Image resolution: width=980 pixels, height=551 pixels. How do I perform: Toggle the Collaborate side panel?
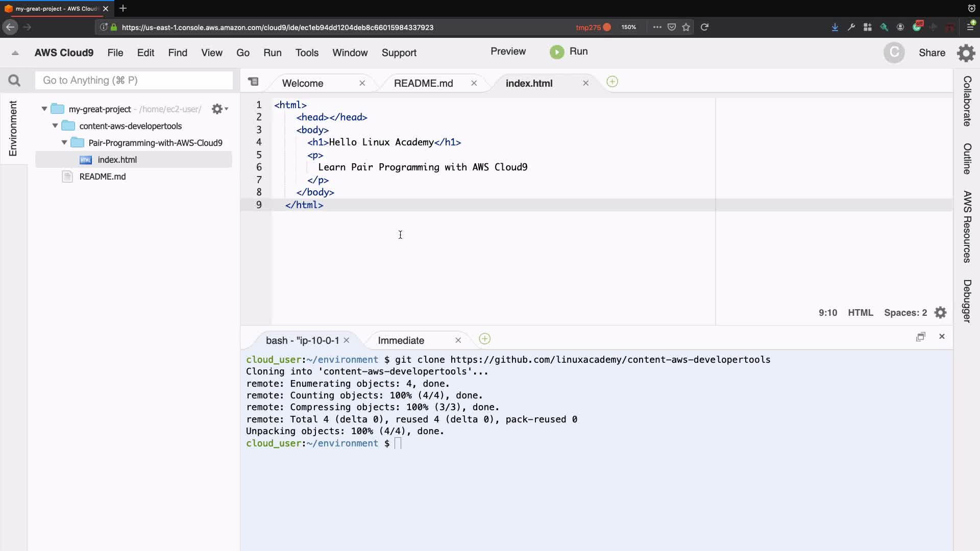click(967, 101)
